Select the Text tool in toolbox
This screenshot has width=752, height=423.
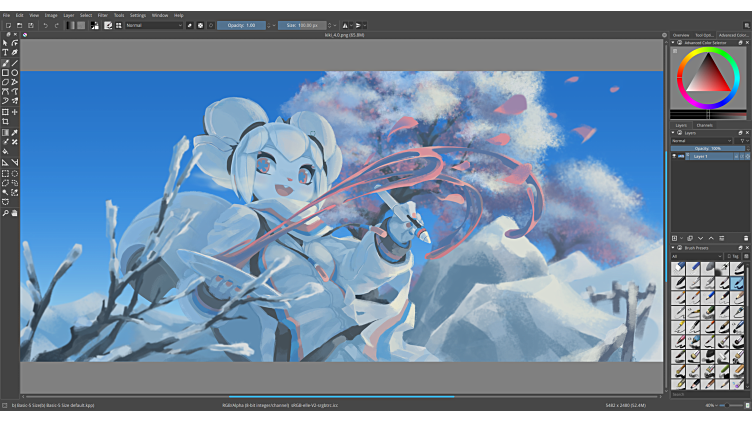(5, 53)
